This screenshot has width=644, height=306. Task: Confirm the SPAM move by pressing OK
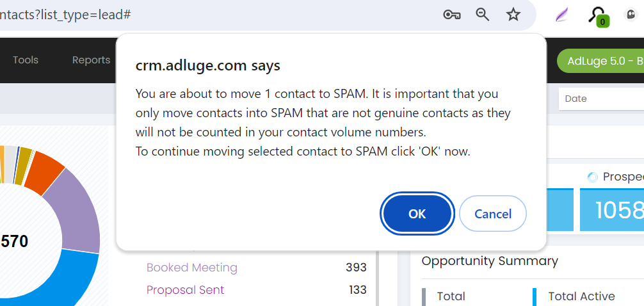[417, 214]
